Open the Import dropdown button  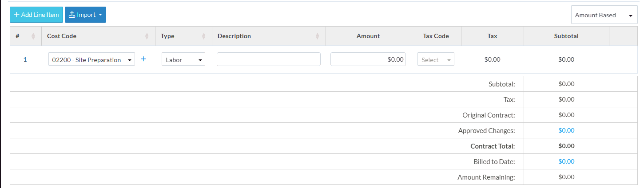[x=85, y=15]
